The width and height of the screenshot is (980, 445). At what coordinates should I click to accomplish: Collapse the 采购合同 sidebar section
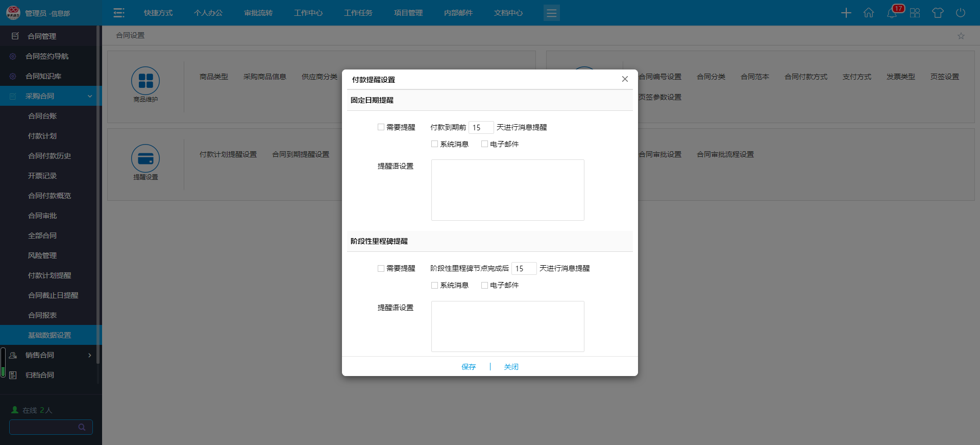point(90,96)
